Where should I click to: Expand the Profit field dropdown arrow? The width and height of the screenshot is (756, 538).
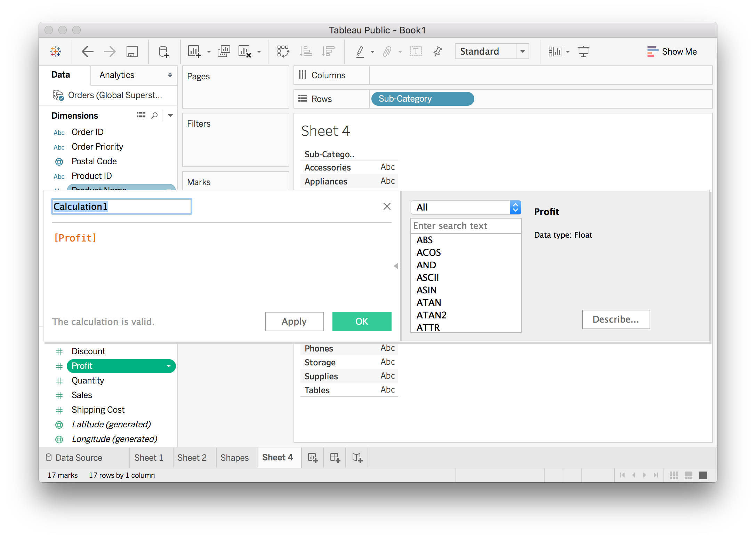pos(169,366)
